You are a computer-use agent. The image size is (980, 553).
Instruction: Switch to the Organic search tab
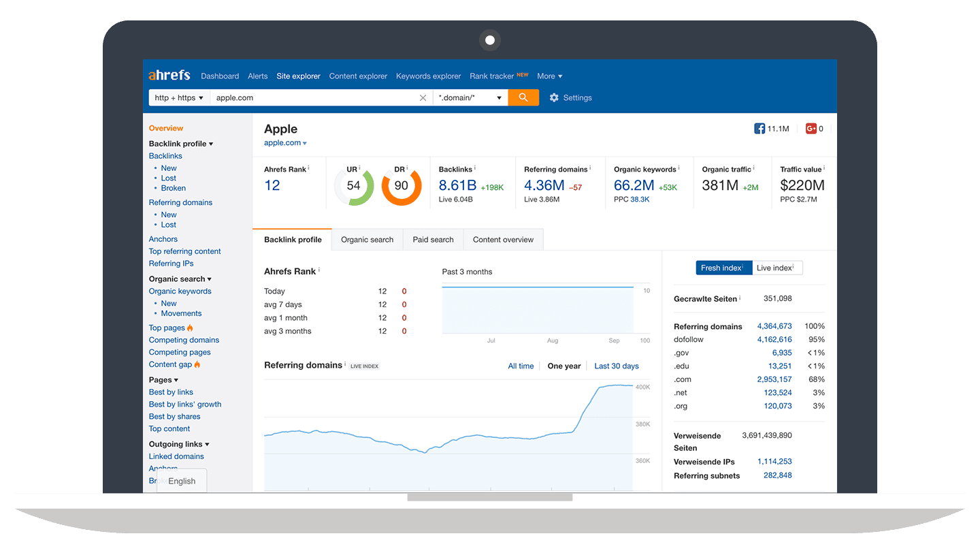click(367, 240)
